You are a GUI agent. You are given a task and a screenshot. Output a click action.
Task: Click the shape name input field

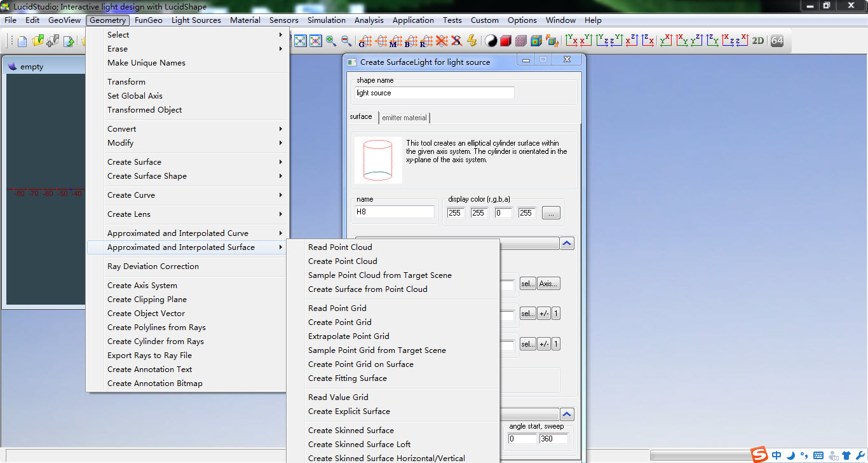(x=435, y=93)
